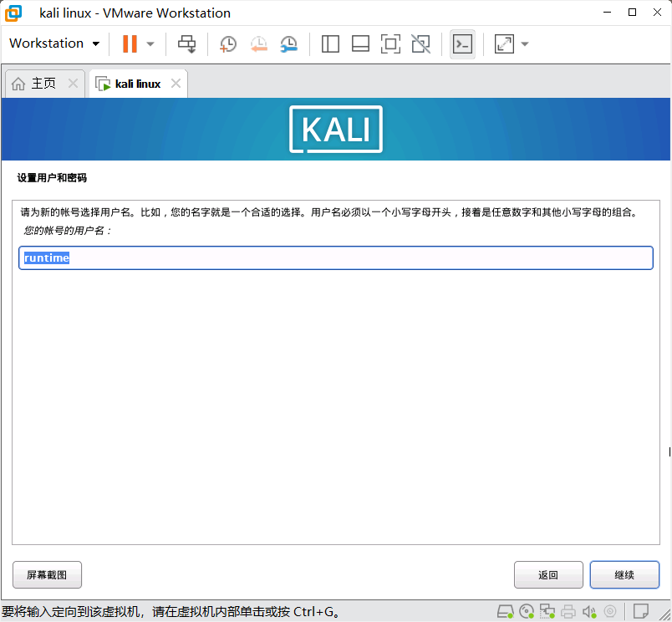Click the 继续 button to proceed
The height and width of the screenshot is (622, 672).
tap(624, 574)
